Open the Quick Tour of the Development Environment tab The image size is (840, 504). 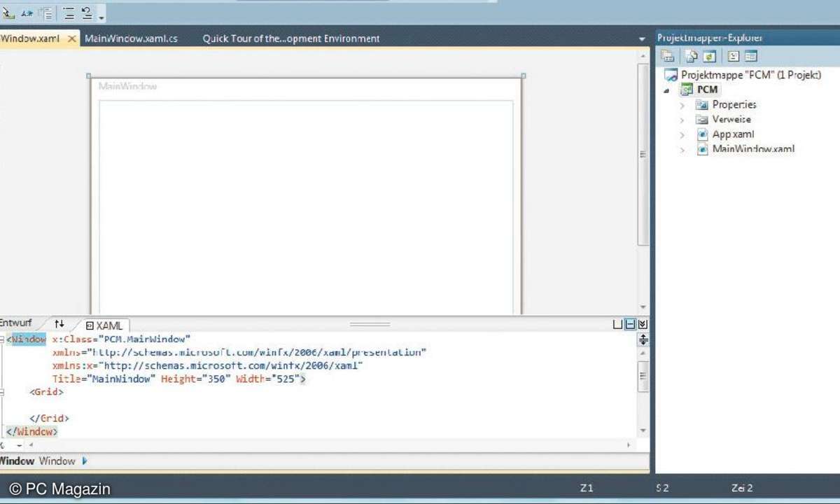291,38
